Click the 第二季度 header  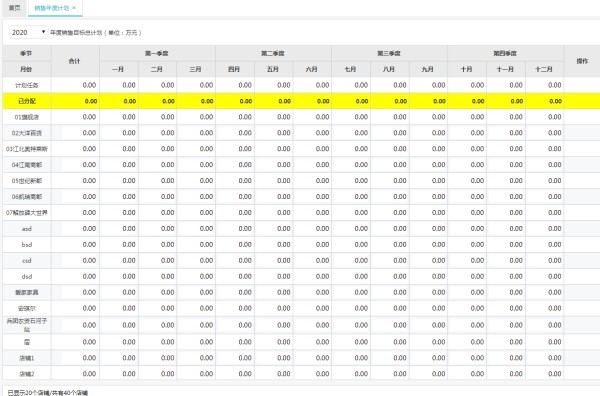(x=273, y=53)
